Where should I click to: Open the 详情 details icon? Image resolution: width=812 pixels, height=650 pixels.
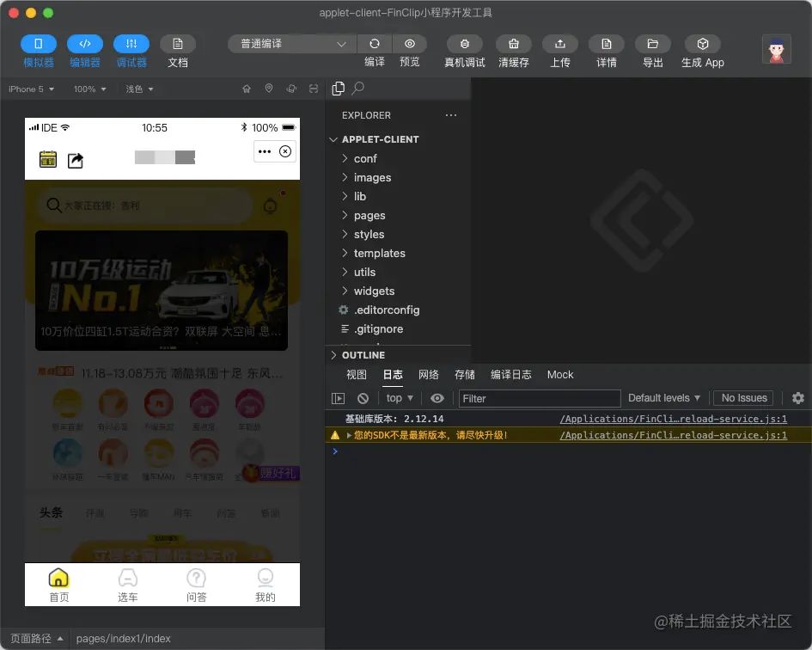pyautogui.click(x=607, y=44)
